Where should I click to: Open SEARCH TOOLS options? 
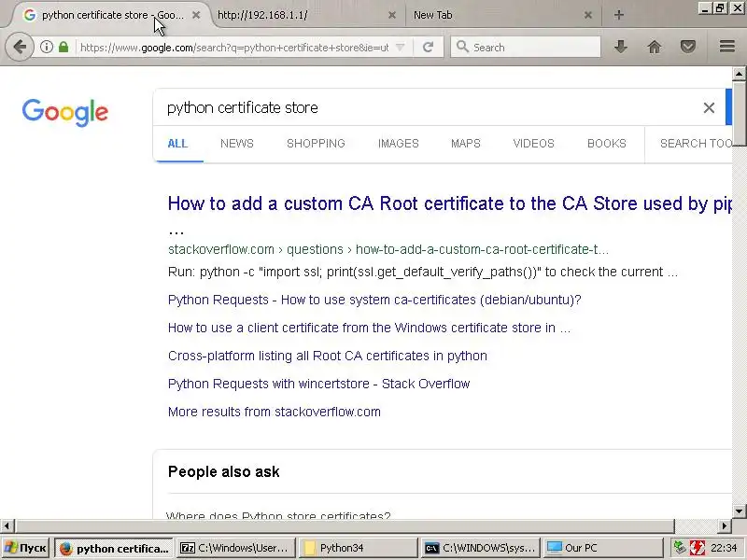coord(696,144)
